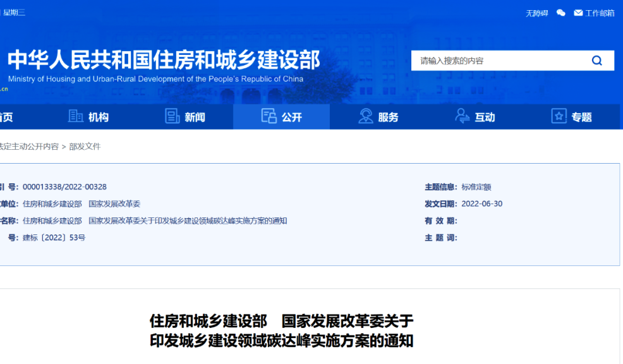The height and width of the screenshot is (364, 623).
Task: Click the topic value 标准定额
Action: [x=476, y=187]
